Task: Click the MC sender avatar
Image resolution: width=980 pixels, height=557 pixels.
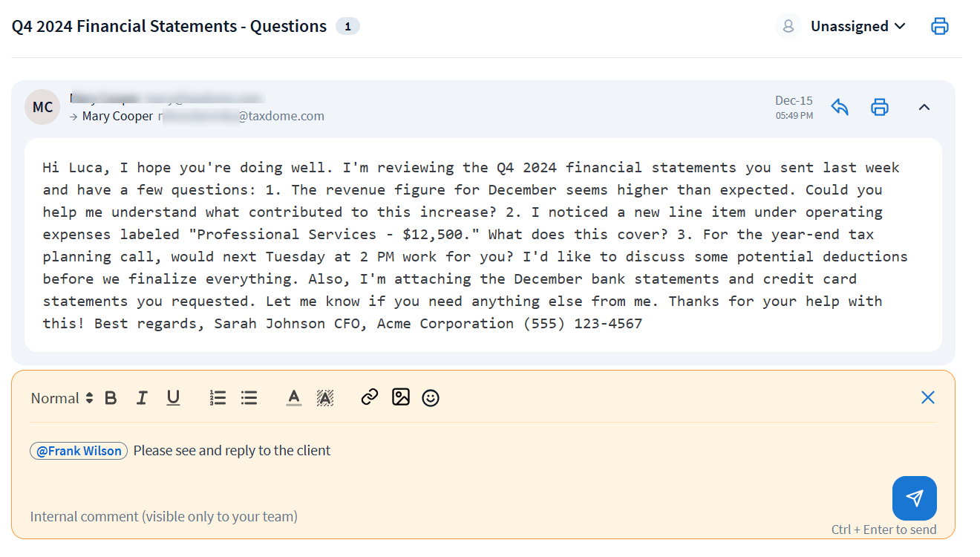Action: pos(42,107)
